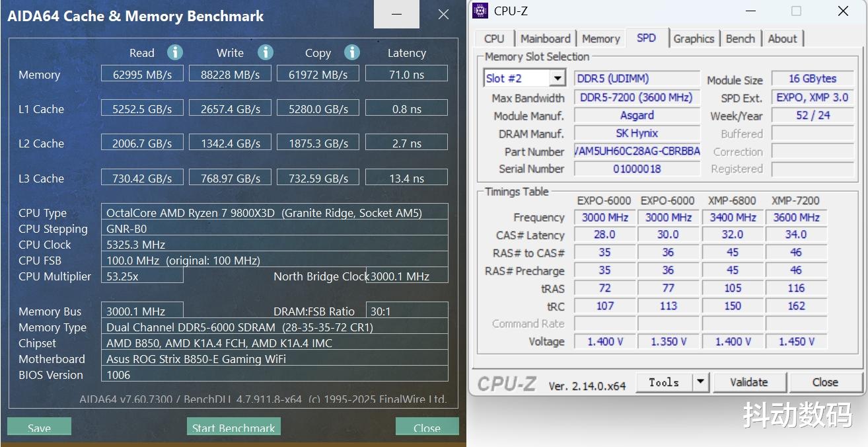Click the CPU-Z app icon in title bar

[481, 11]
